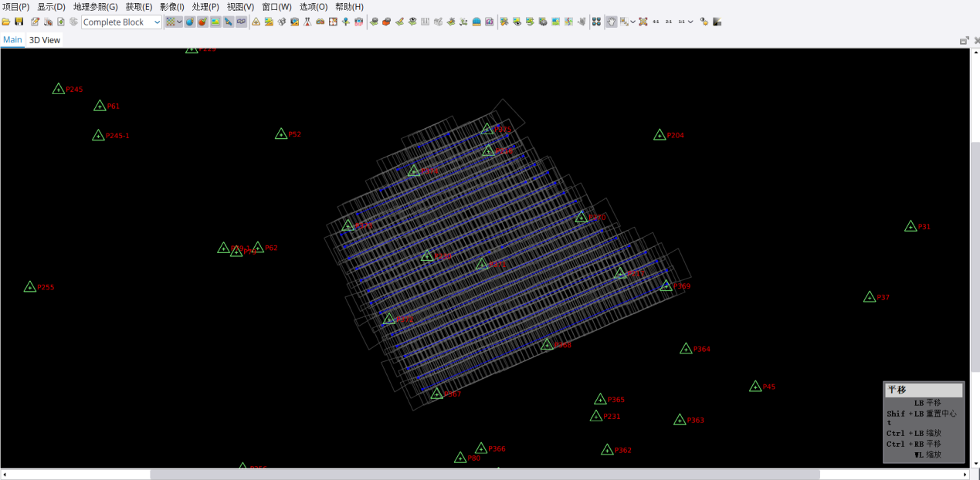Click the black-white contrast icon
Viewport: 980px width, 480px height.
coord(717,22)
